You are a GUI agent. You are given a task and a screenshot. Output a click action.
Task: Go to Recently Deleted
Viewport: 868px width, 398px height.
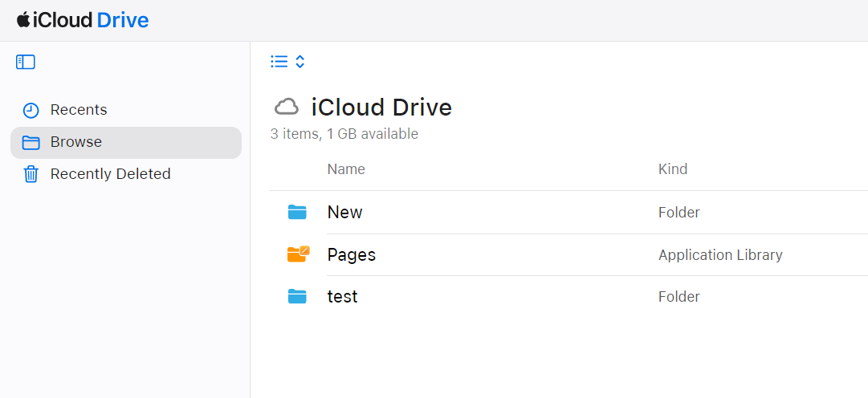[x=110, y=174]
